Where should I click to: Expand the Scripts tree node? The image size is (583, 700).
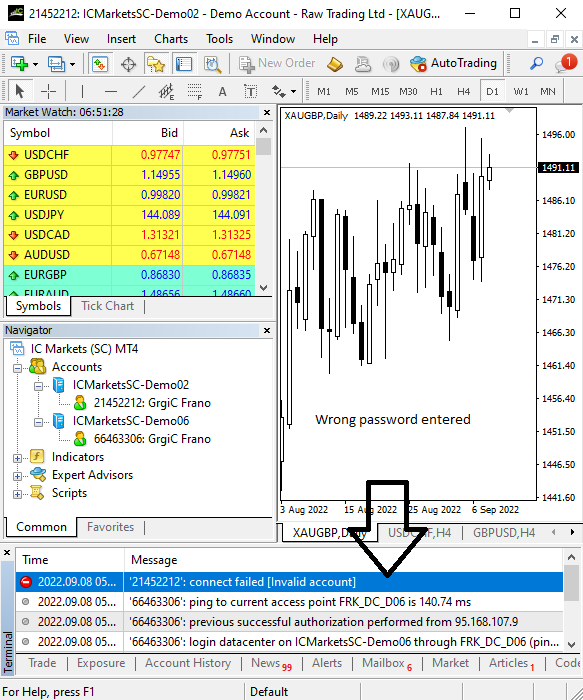point(17,494)
